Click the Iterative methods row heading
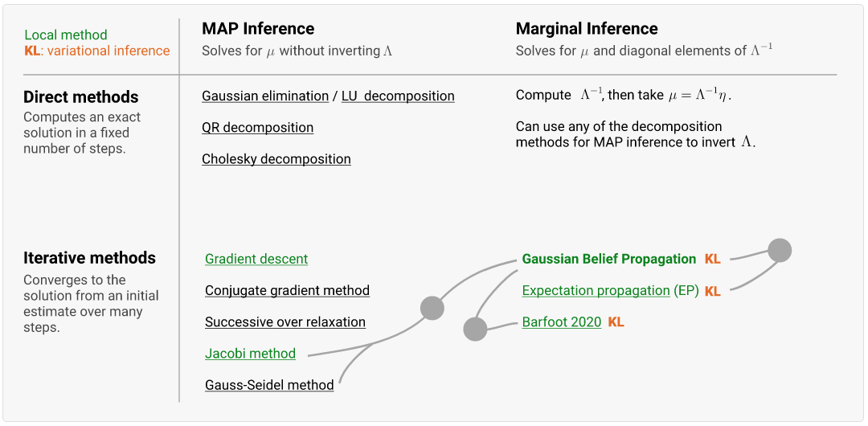The image size is (868, 426). click(x=89, y=258)
